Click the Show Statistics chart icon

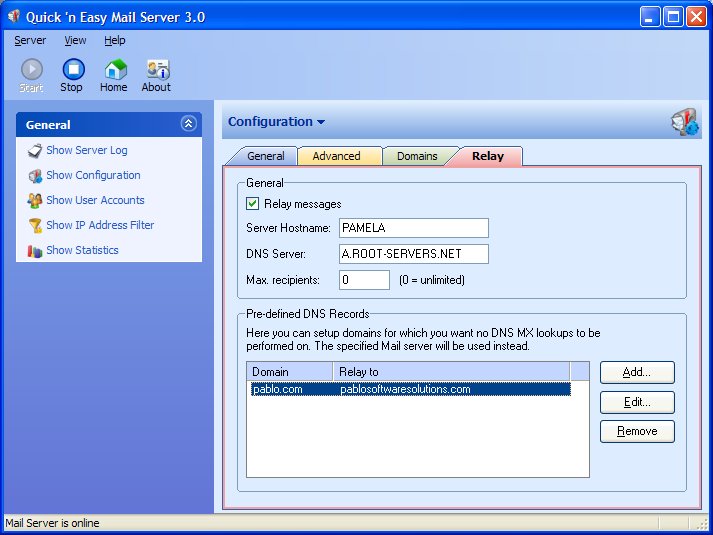35,250
